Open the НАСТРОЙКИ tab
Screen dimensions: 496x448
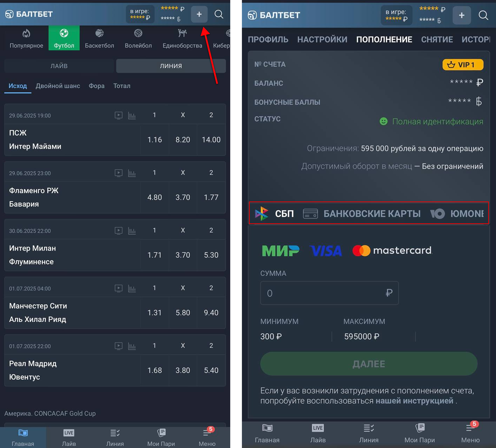[322, 39]
